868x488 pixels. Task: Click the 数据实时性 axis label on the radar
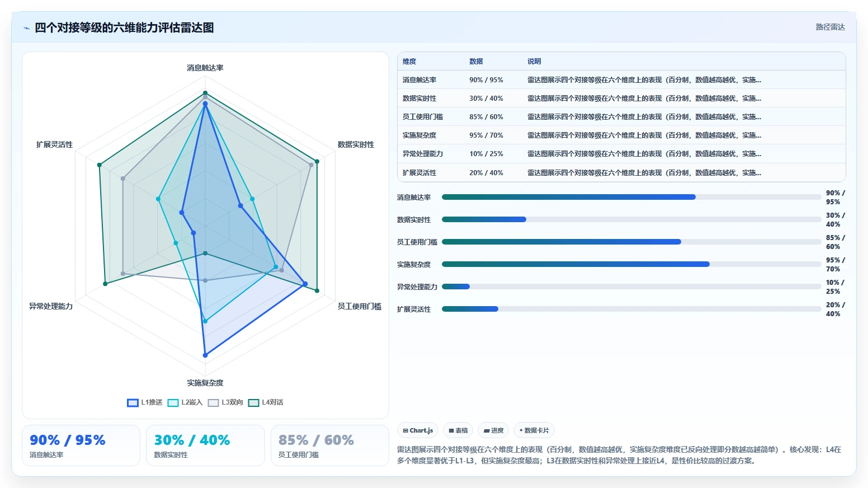[356, 144]
